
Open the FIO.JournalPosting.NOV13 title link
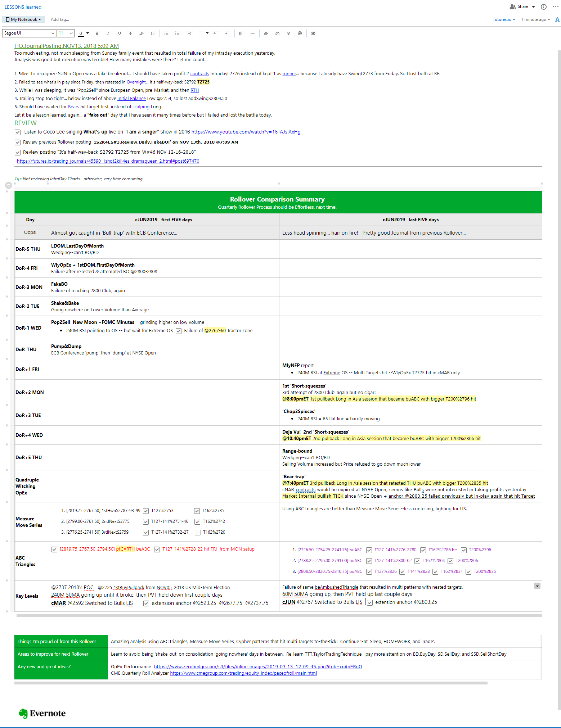coord(67,46)
